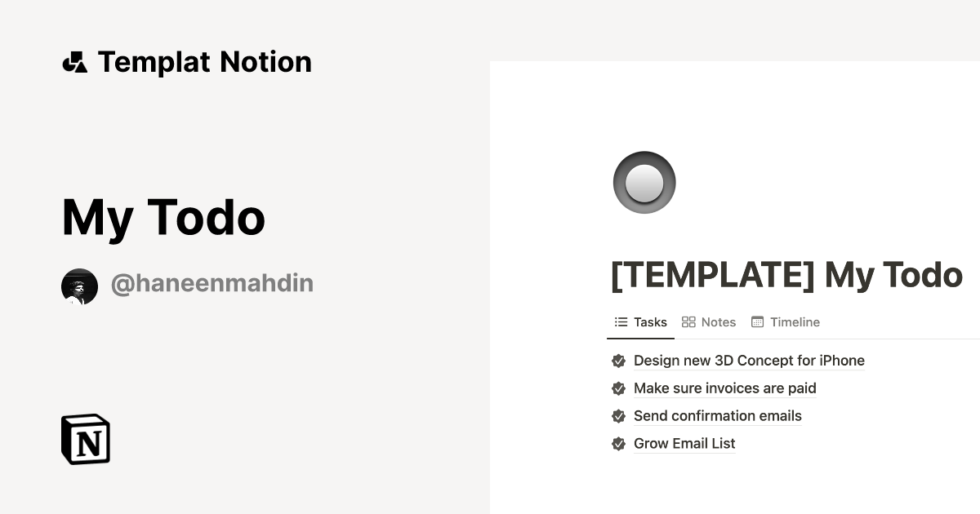Image resolution: width=980 pixels, height=514 pixels.
Task: Toggle completion for Design new 3D Concept task
Action: tap(618, 361)
